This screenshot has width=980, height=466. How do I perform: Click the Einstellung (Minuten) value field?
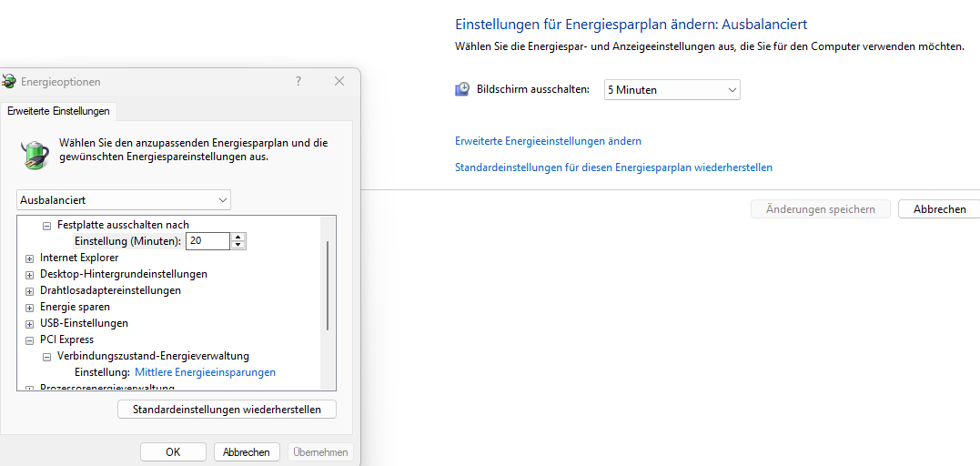coord(207,241)
